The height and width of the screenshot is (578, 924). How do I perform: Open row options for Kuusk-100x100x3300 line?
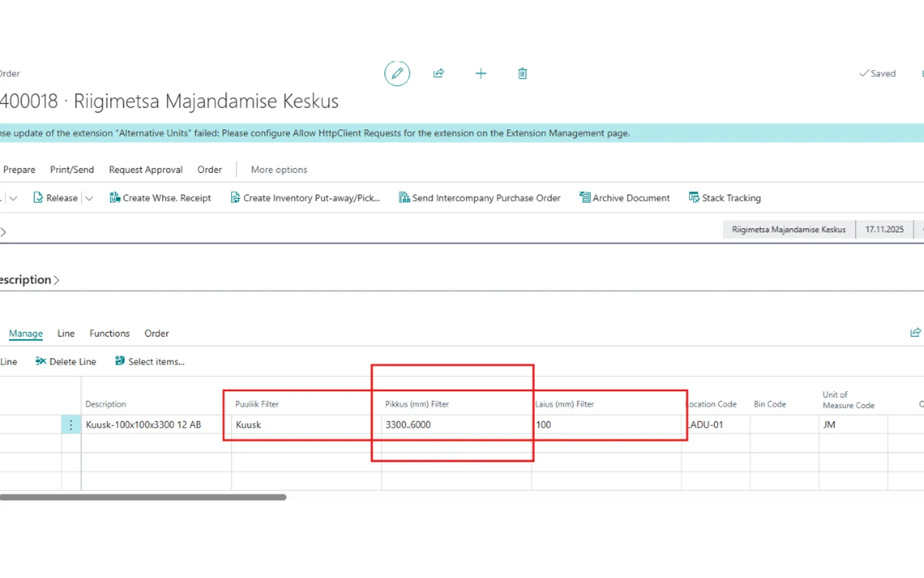71,425
